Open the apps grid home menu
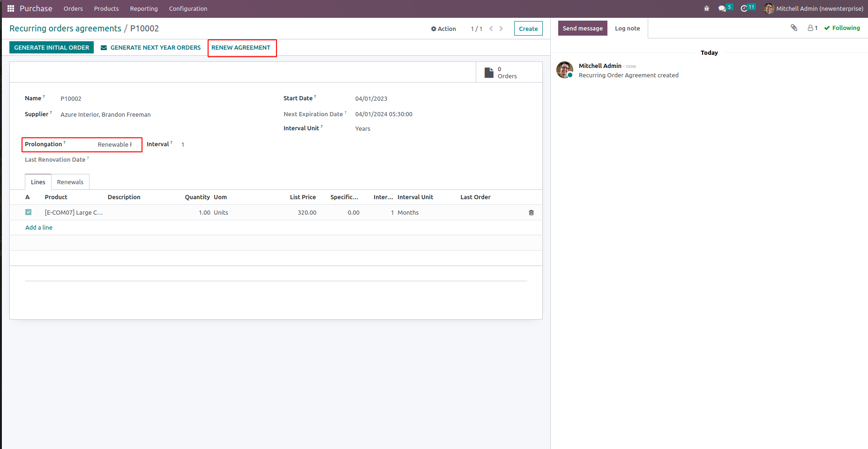 tap(11, 8)
